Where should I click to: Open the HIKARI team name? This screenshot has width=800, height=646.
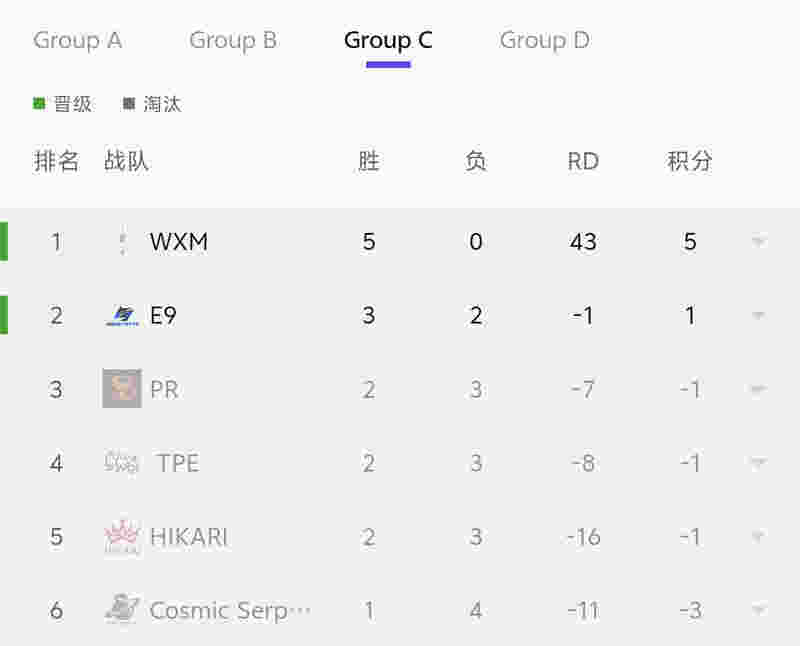point(190,537)
